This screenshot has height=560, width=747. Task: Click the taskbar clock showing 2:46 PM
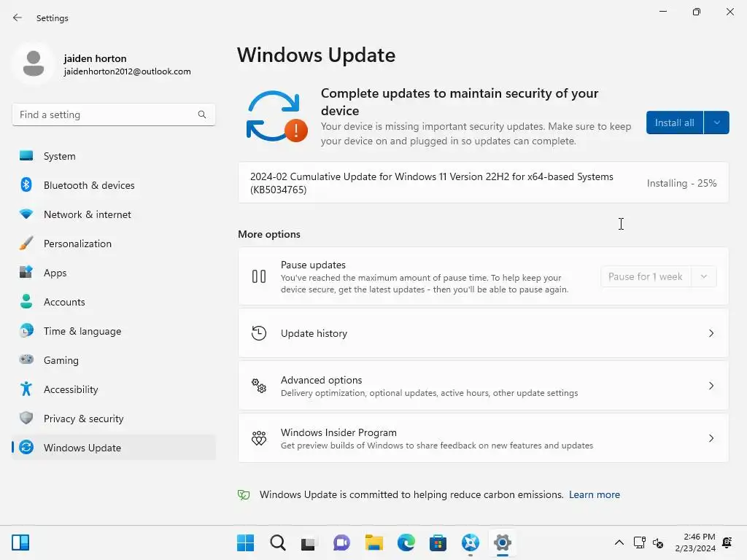(695, 542)
